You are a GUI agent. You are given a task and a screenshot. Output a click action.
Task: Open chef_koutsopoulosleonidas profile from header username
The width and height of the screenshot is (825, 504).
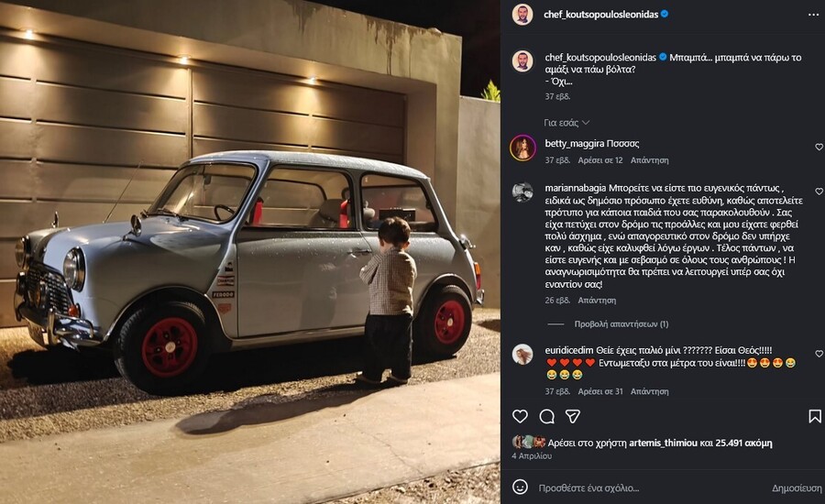(x=600, y=15)
